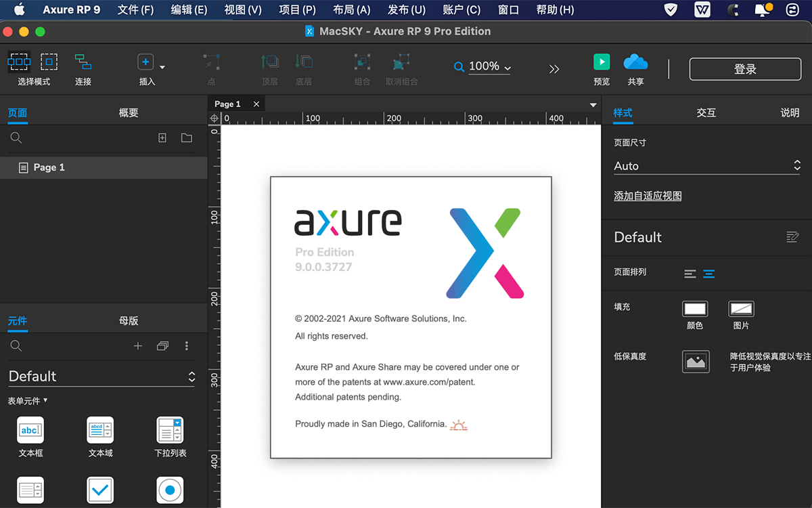
Task: Switch to the Style (样式) tab
Action: (x=623, y=113)
